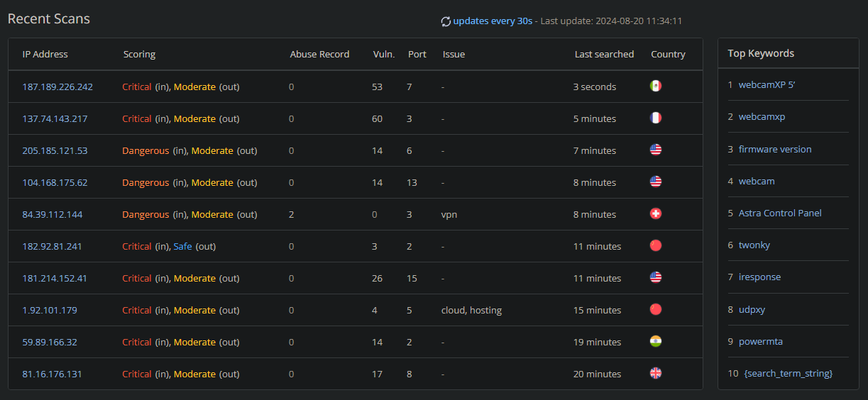Open the "firmware version" keyword

(775, 149)
